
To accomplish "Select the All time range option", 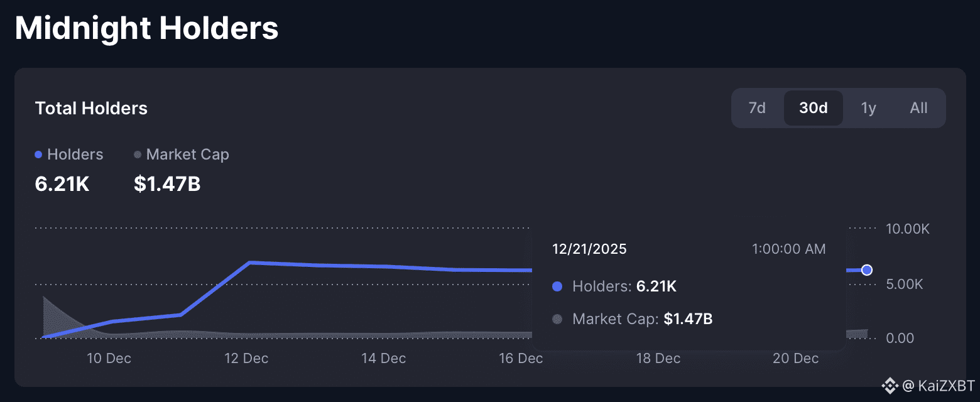I will click(x=918, y=107).
